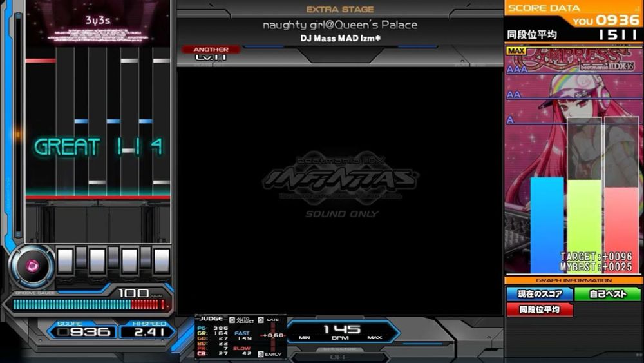Click the MAX label under BPM
The height and width of the screenshot is (363, 644).
(375, 337)
